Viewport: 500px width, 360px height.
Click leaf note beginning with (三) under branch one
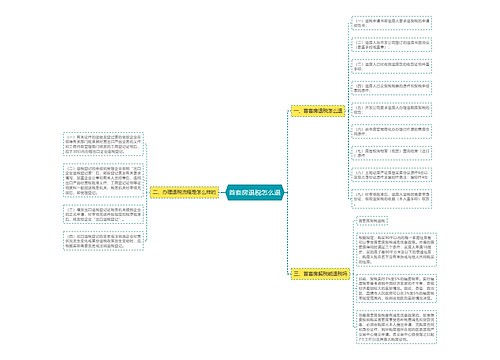pyautogui.click(x=392, y=66)
